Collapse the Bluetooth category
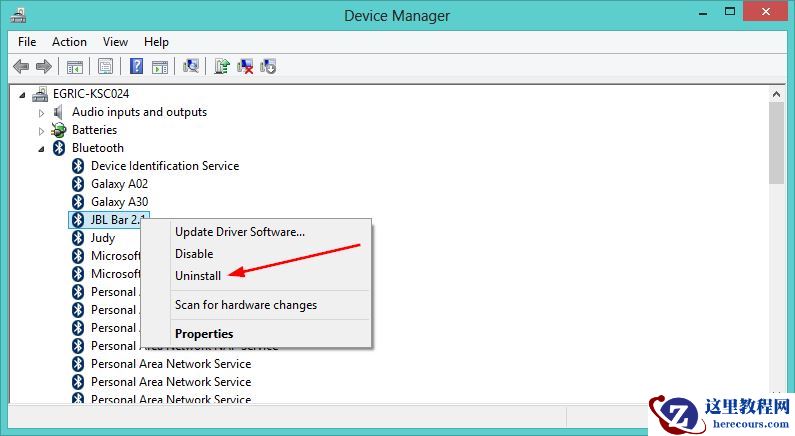Screen dimensions: 795x436 tap(42, 149)
